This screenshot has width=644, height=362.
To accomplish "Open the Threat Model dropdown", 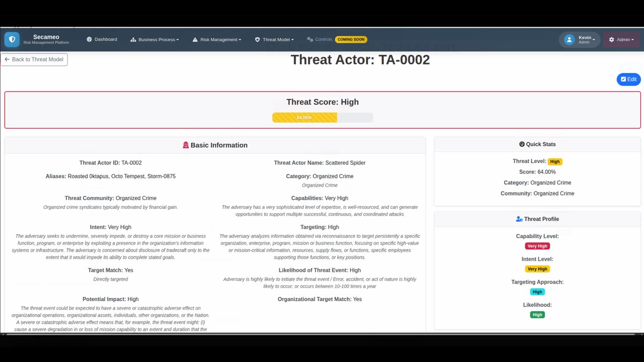I will tap(274, 40).
